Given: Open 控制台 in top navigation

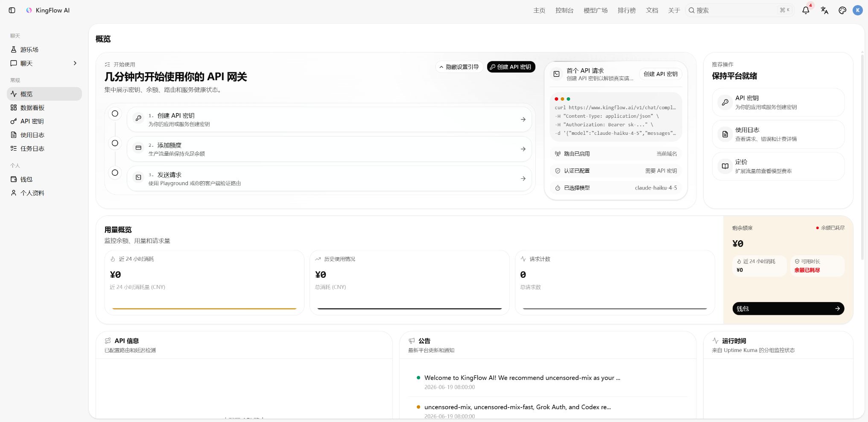Looking at the screenshot, I should tap(564, 11).
